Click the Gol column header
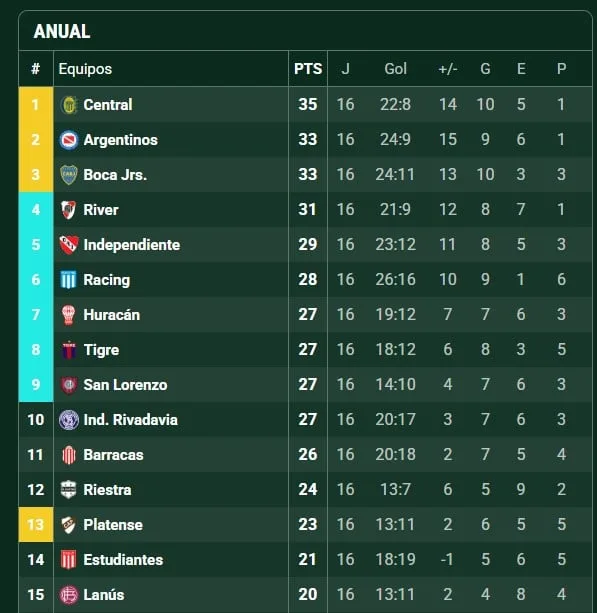597x613 pixels. tap(395, 69)
